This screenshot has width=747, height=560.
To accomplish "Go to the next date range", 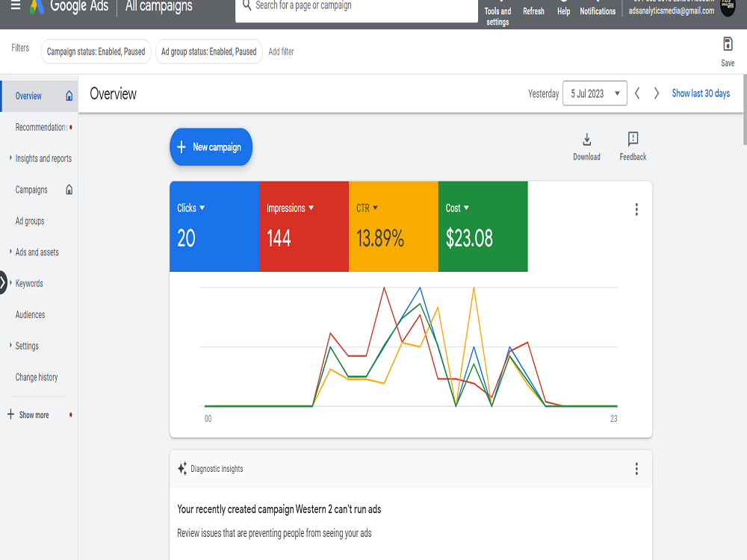I will coord(657,93).
